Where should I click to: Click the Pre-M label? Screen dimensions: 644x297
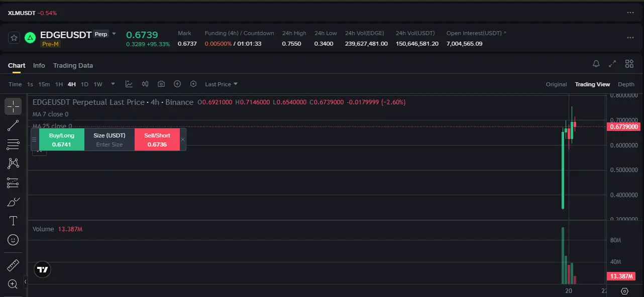51,44
